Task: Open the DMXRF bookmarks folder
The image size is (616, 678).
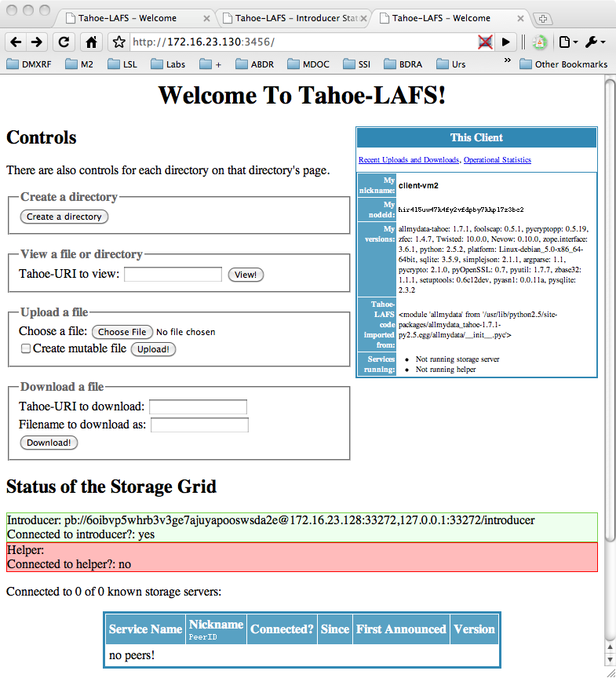Action: point(29,64)
